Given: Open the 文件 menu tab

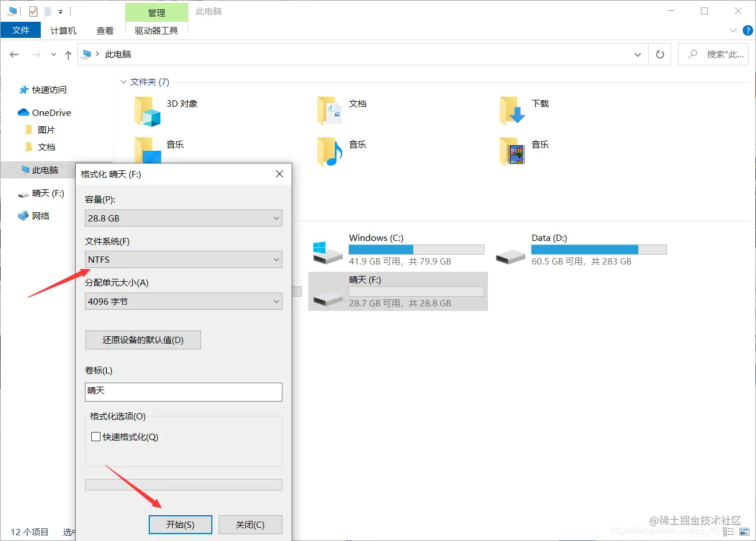Looking at the screenshot, I should pos(21,30).
